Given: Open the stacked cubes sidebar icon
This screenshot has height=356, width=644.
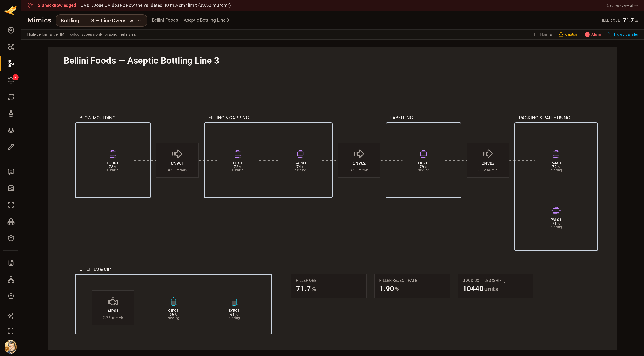Looking at the screenshot, I should pos(11,222).
